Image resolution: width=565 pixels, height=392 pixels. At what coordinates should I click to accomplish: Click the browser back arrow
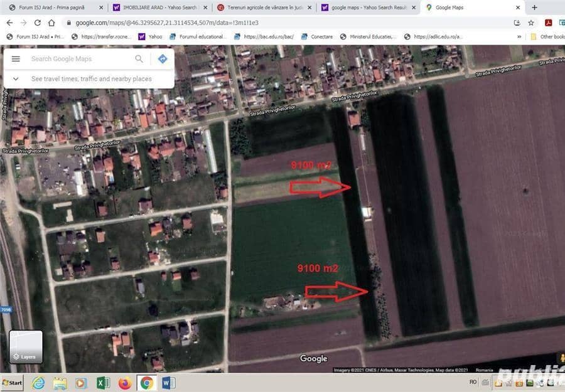[x=9, y=23]
